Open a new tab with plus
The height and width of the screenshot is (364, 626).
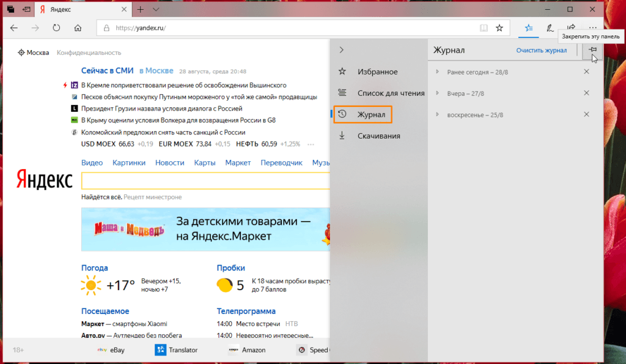[140, 9]
